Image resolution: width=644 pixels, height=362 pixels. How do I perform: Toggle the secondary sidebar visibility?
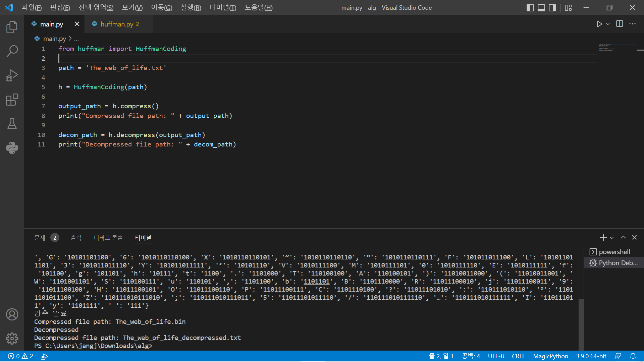point(552,7)
